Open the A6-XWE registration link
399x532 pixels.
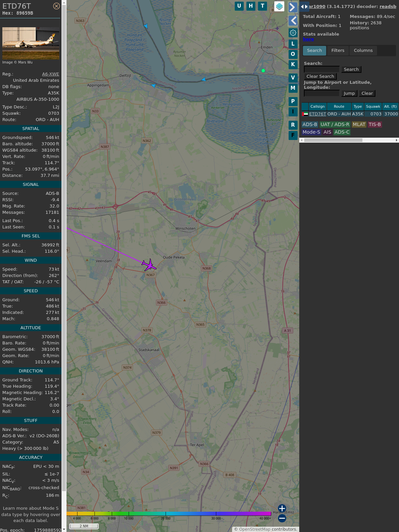[51, 74]
